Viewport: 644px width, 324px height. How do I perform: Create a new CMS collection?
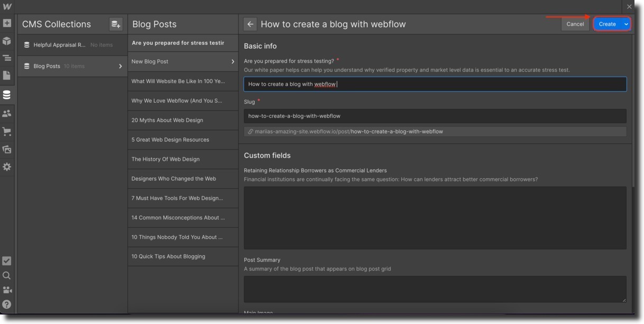point(116,24)
